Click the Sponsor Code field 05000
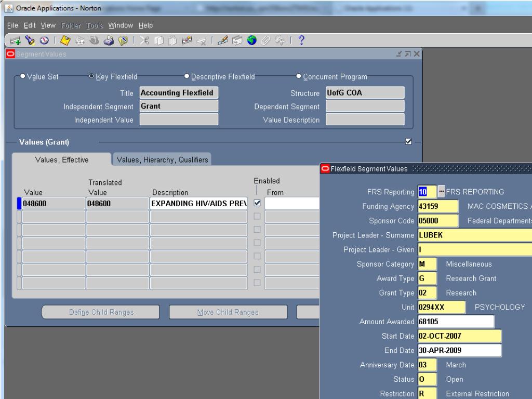Viewport: 532px width, 399px height. coord(437,220)
